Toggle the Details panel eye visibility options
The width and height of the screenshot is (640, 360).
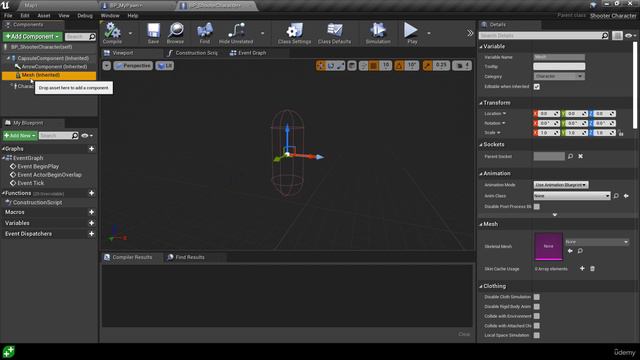click(631, 36)
